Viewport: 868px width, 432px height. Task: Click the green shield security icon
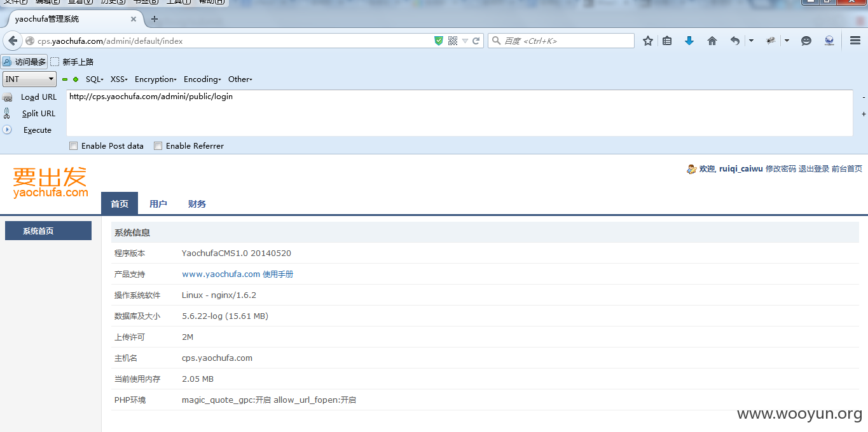coord(439,41)
